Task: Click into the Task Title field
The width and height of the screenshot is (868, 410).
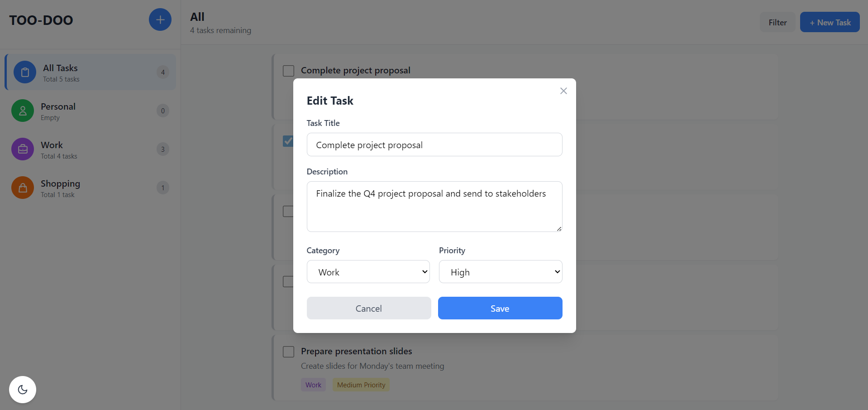Action: pyautogui.click(x=434, y=145)
